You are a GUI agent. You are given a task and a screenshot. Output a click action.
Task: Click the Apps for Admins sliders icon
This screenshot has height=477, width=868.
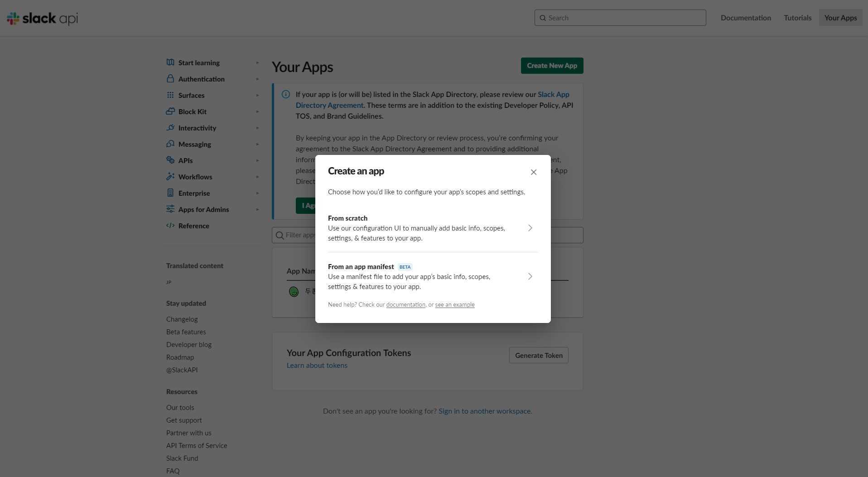[x=170, y=209]
